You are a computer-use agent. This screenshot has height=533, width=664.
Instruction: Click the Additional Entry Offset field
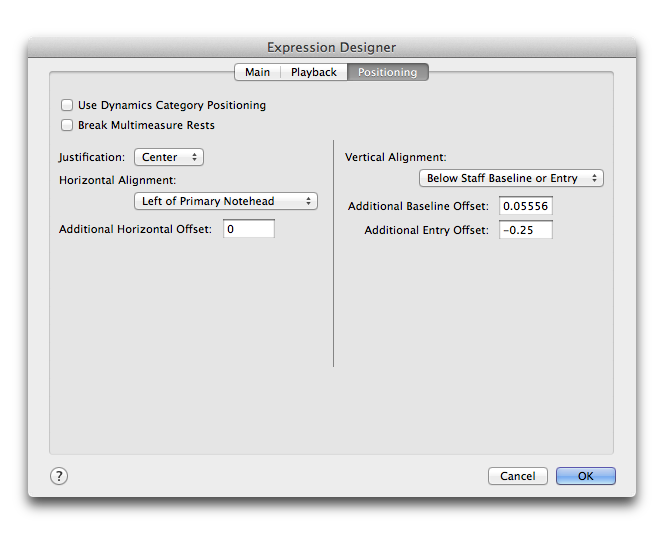click(x=526, y=230)
